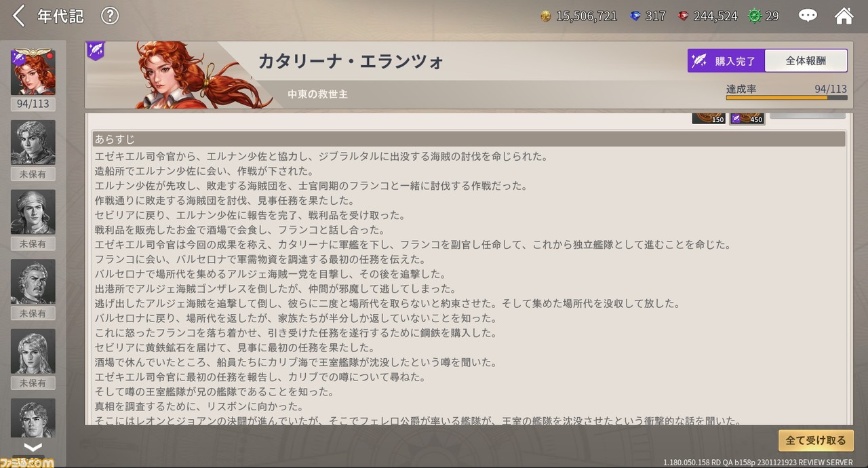Tap the blue gem currency icon
This screenshot has width=868, height=468.
[x=635, y=16]
